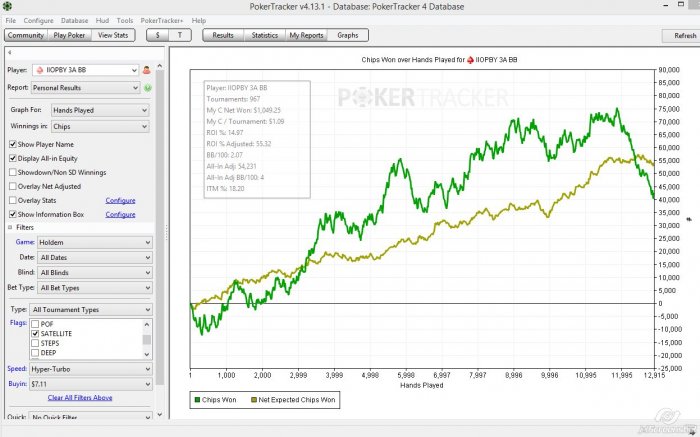
Task: Collapse the Filters section
Action: tap(10, 227)
